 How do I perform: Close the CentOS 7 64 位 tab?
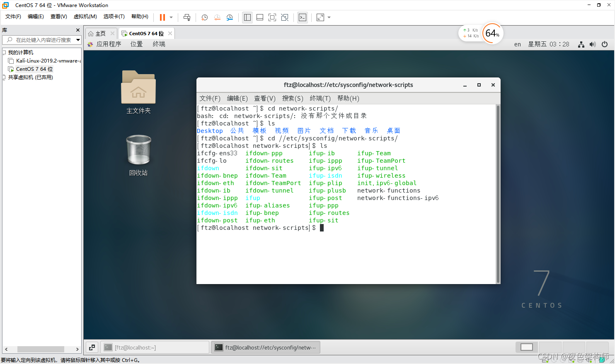click(170, 34)
